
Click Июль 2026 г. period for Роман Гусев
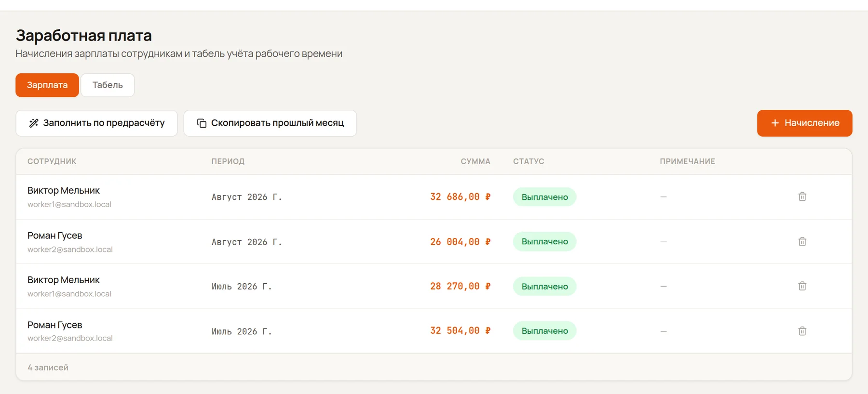[242, 332]
